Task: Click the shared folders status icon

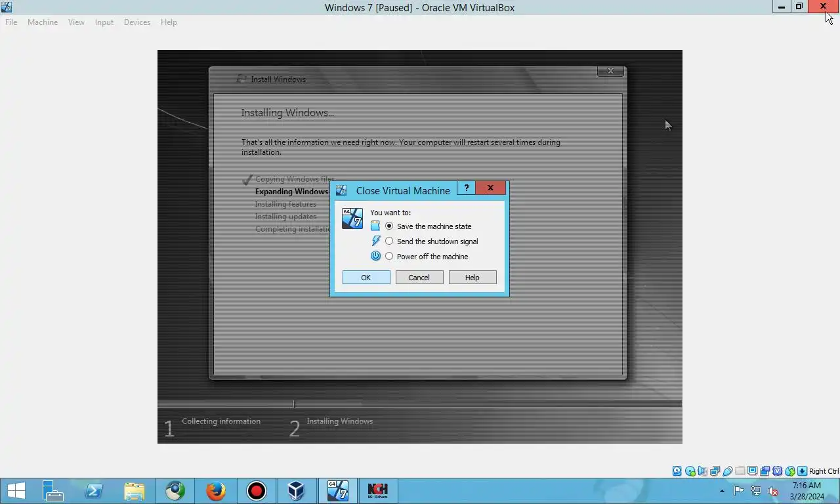Action: [740, 471]
